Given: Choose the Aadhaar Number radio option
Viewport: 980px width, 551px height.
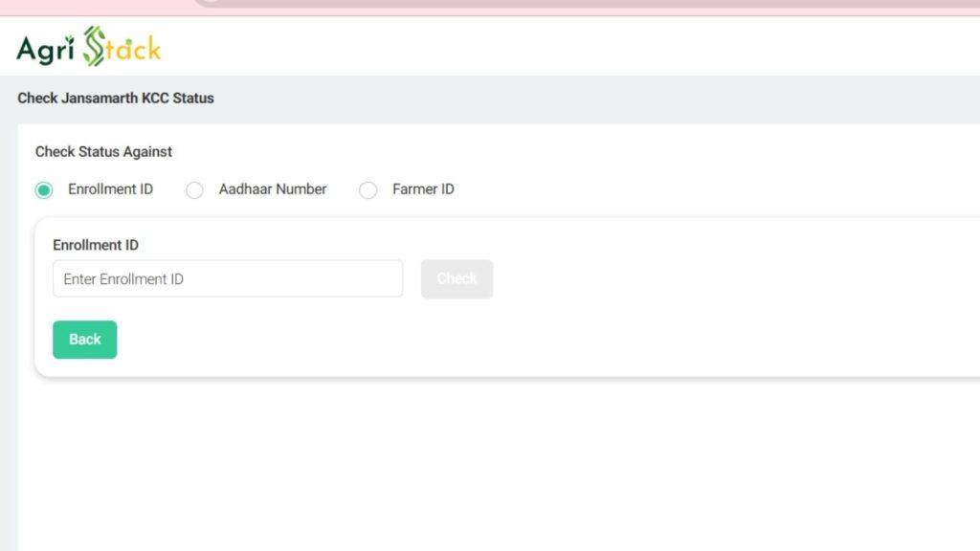Looking at the screenshot, I should pyautogui.click(x=194, y=190).
